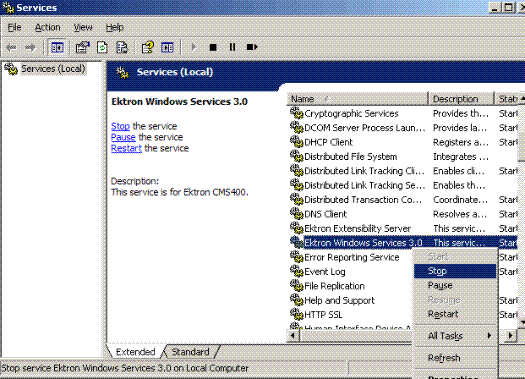Click the Pause the service link
525x379 pixels.
click(x=123, y=137)
